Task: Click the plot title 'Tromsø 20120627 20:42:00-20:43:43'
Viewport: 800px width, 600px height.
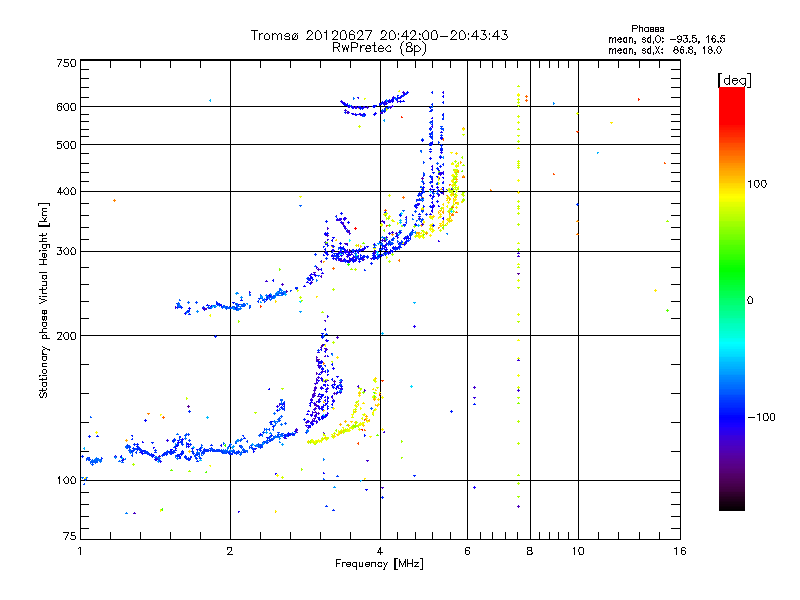Action: point(379,35)
